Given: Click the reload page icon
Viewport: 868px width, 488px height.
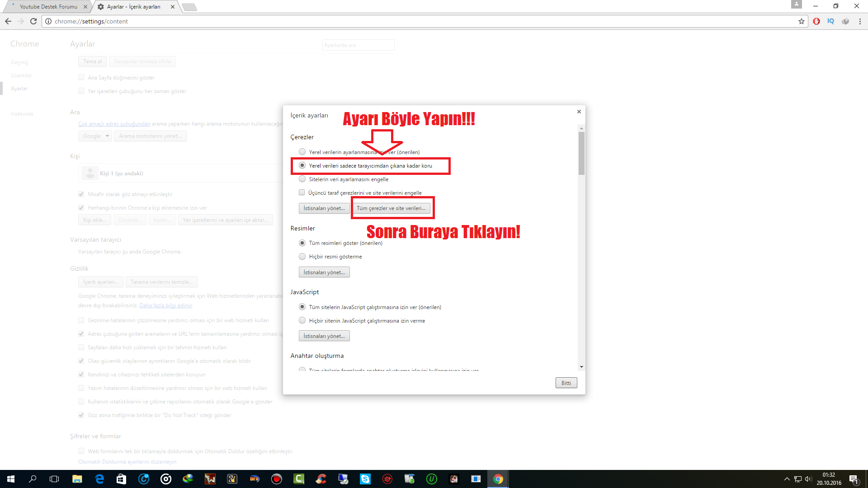Looking at the screenshot, I should pyautogui.click(x=33, y=21).
